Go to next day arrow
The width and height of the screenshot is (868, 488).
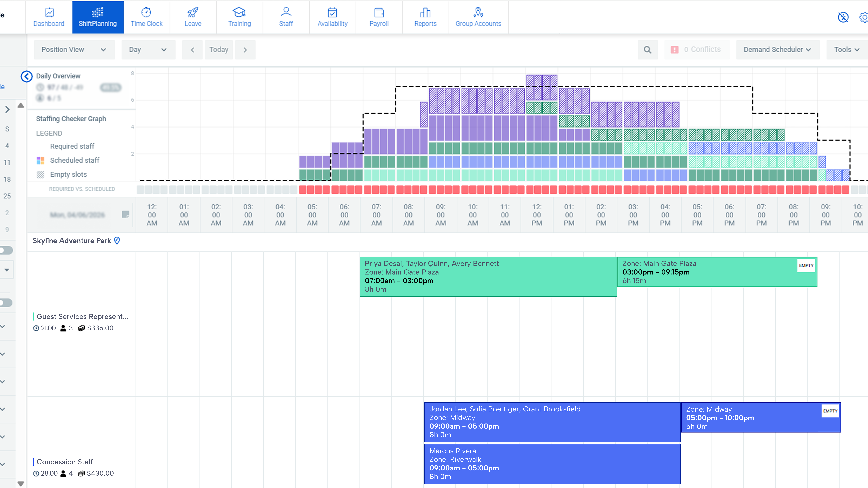245,50
